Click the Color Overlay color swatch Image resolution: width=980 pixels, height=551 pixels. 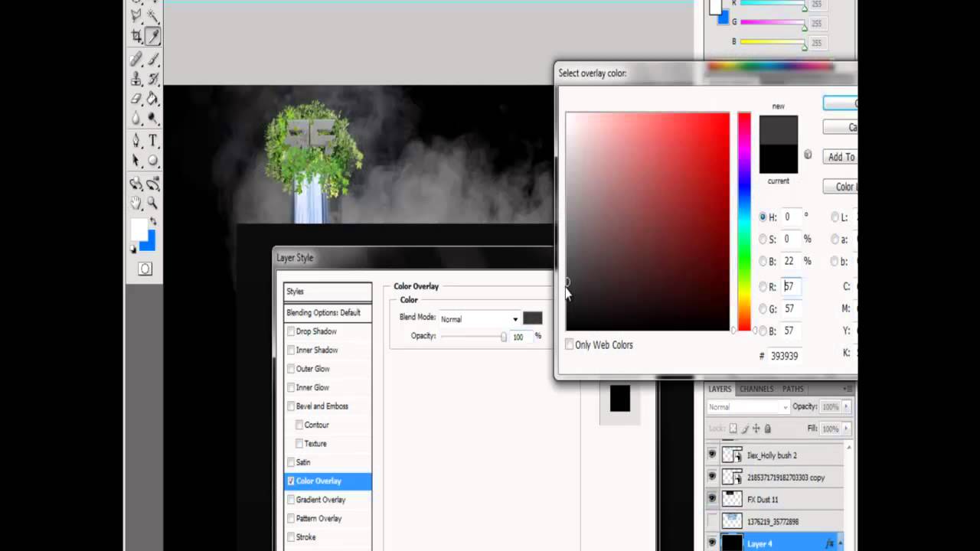pyautogui.click(x=533, y=318)
